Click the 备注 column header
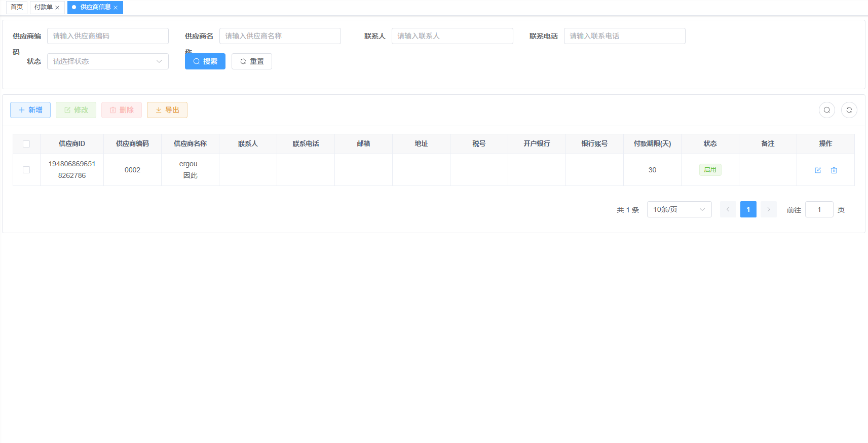 click(768, 144)
